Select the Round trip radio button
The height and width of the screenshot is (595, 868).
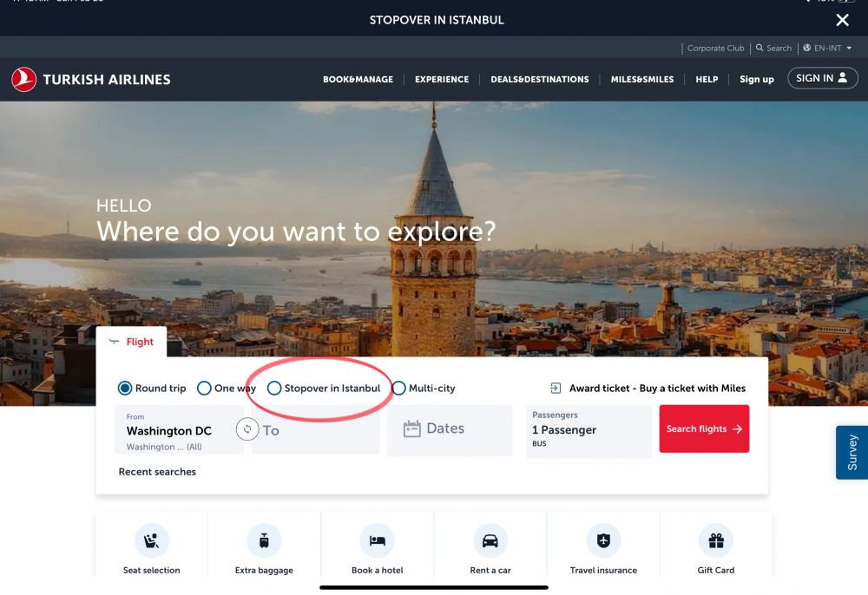click(x=125, y=389)
